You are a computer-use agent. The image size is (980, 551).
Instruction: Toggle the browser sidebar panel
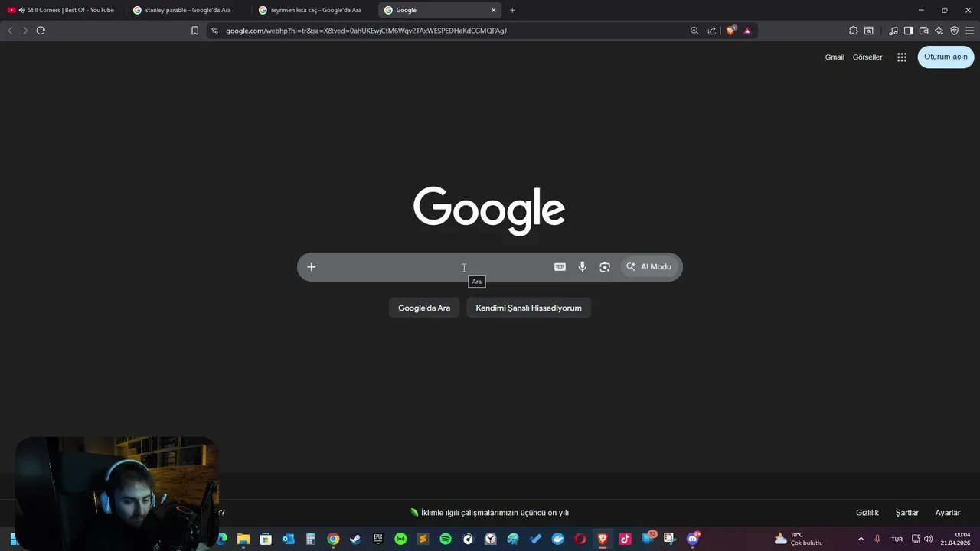click(908, 31)
